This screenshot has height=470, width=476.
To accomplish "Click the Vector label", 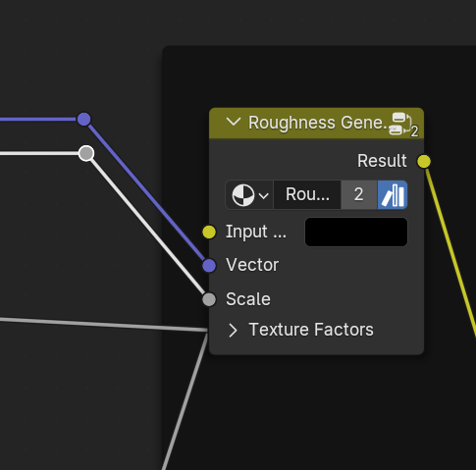I will pos(252,265).
